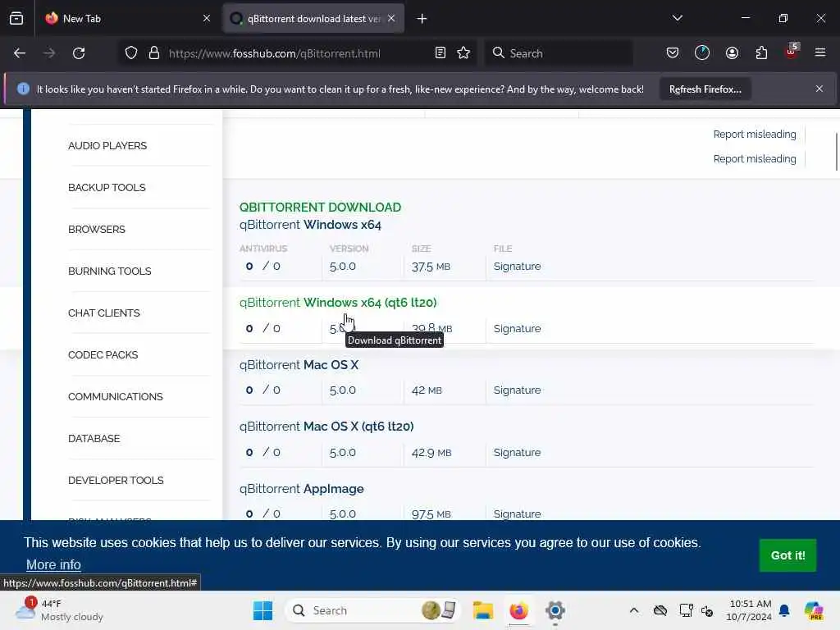
Task: Open clock showing 10:51 AM
Action: pos(749,610)
